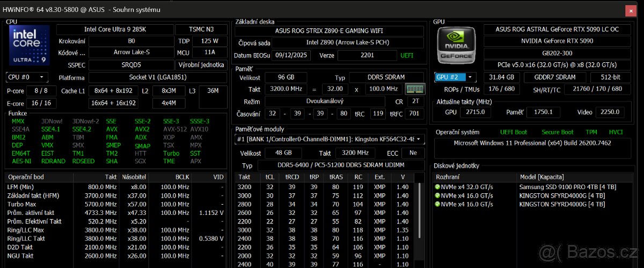Click the D2D Takt row
This screenshot has height=268, width=644.
(115, 247)
